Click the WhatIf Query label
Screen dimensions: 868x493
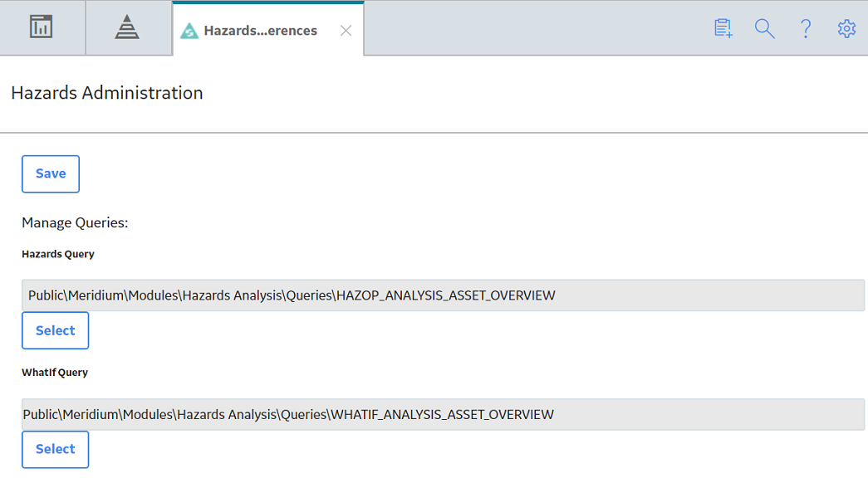click(55, 373)
